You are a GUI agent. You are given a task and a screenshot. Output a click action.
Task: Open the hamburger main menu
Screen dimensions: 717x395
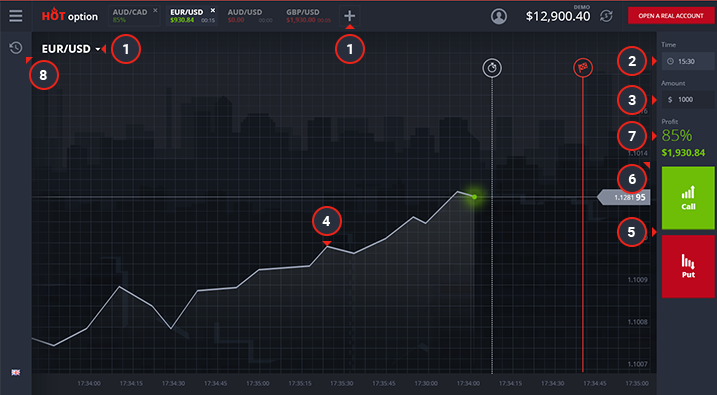pos(16,16)
